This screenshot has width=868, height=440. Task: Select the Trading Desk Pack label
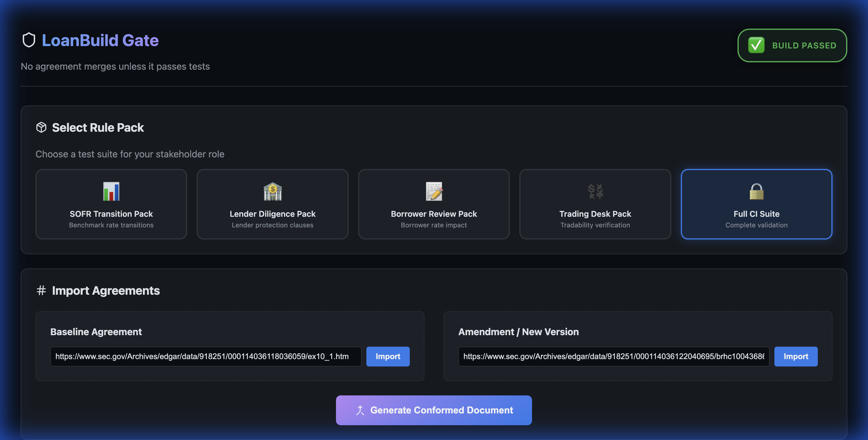[595, 214]
